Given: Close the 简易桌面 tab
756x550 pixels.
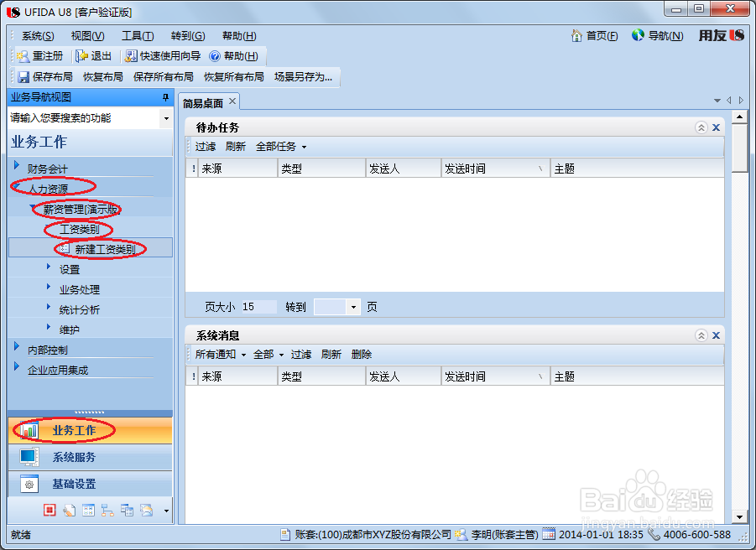Looking at the screenshot, I should 232,101.
